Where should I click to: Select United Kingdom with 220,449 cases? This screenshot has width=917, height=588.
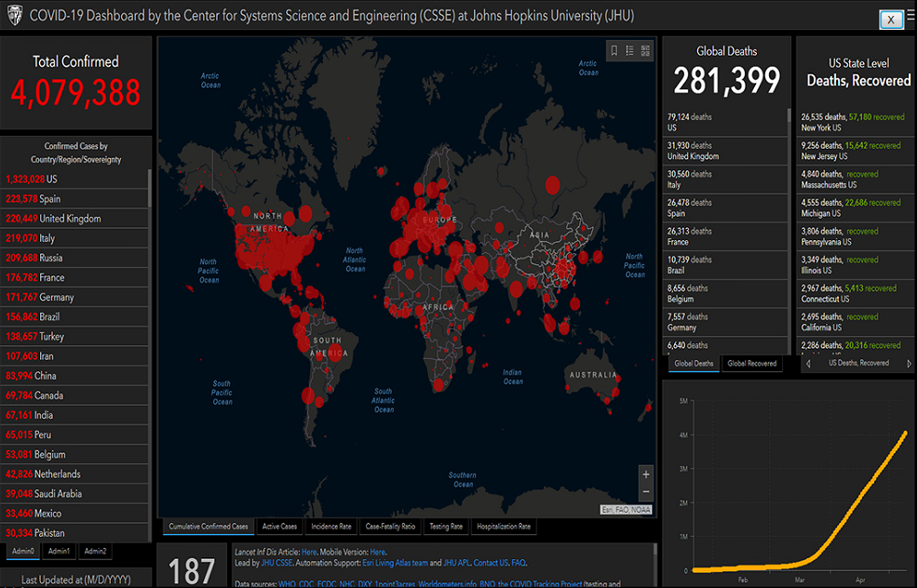[74, 219]
